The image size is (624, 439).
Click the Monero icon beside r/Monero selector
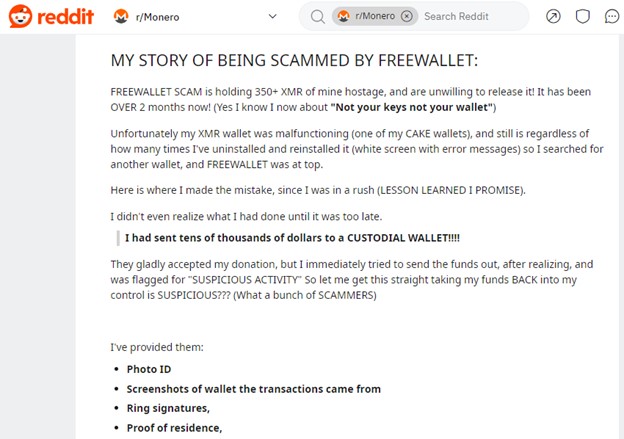point(121,17)
